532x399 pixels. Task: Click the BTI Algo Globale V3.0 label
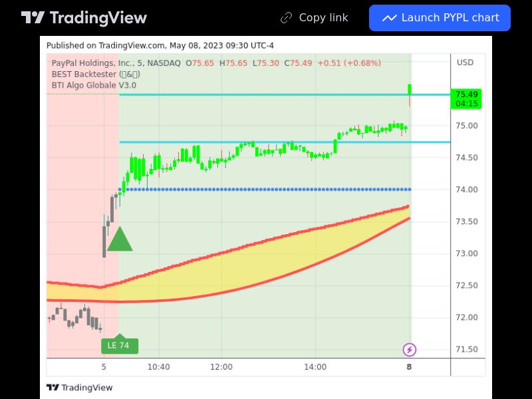pos(94,85)
